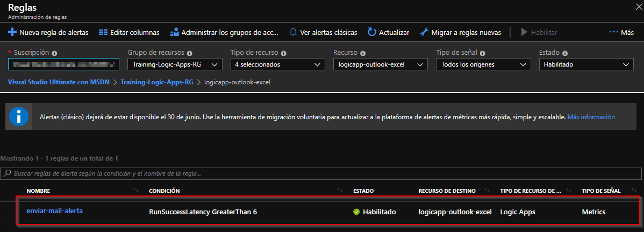Open the Más ellipsis menu

tap(621, 32)
